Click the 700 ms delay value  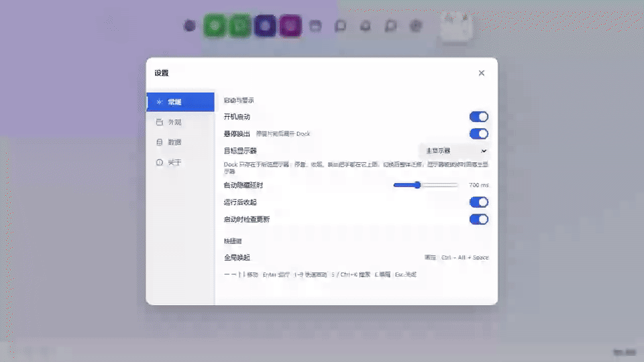(x=479, y=185)
